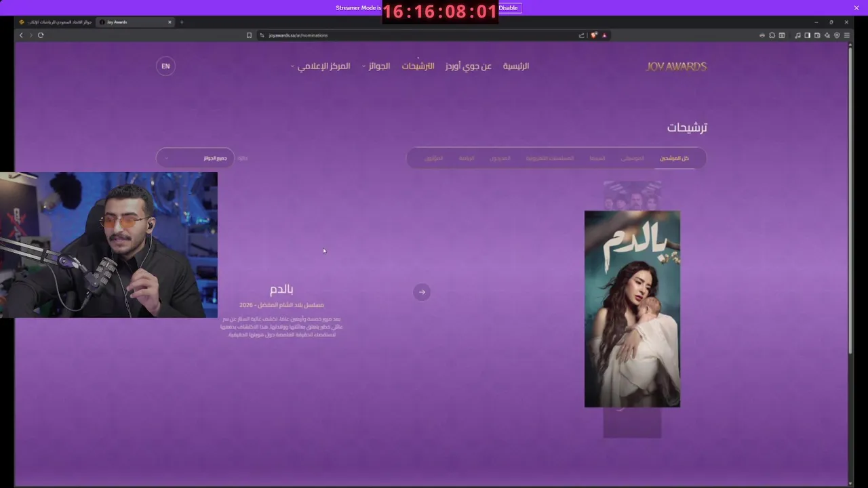Close the Joy Awards tab
The height and width of the screenshot is (488, 868).
click(170, 22)
